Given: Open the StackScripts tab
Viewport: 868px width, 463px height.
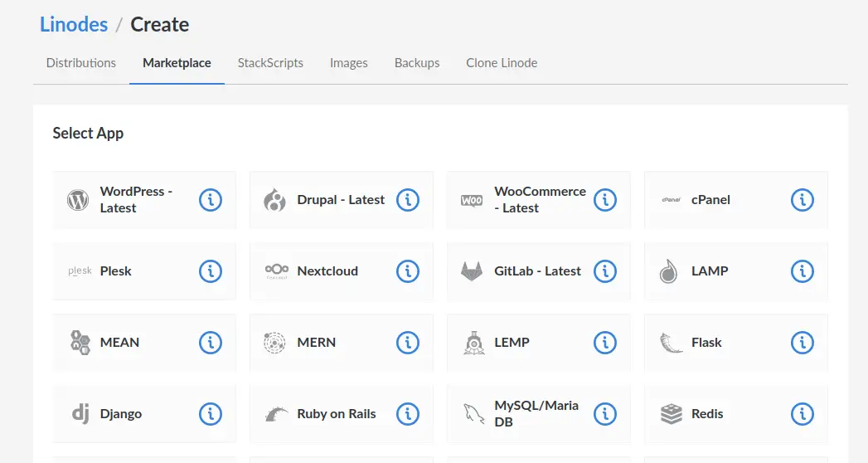Looking at the screenshot, I should point(270,63).
